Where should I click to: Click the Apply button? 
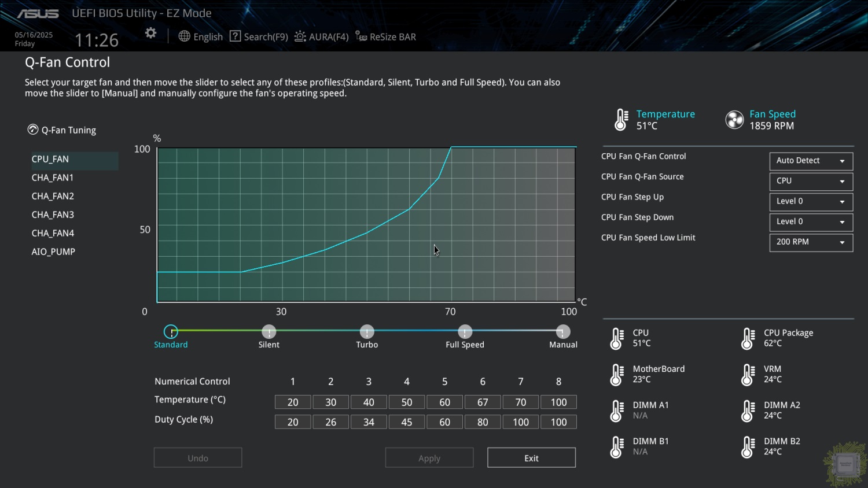coord(429,458)
